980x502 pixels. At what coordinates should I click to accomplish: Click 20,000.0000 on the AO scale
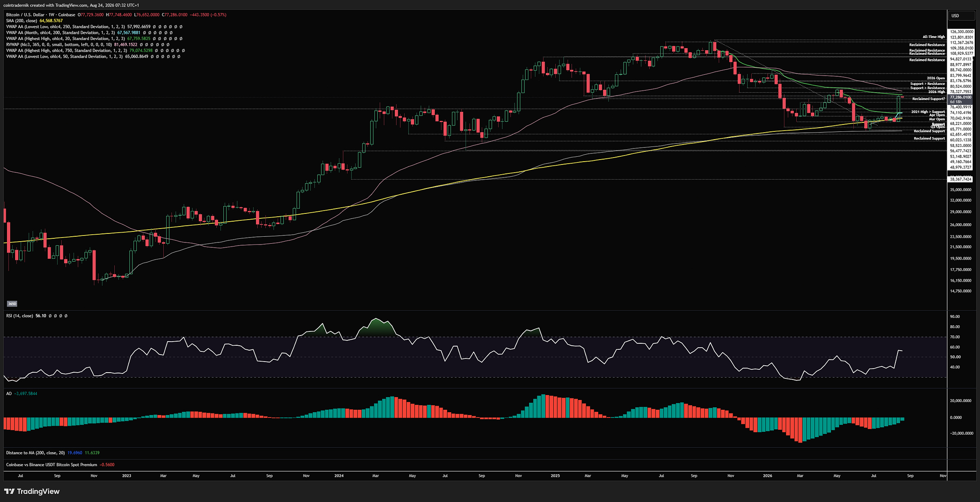(x=961, y=401)
